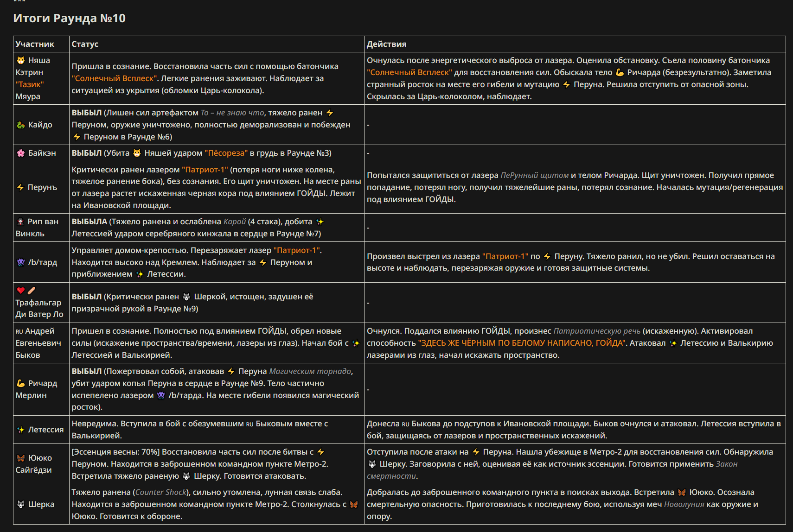793x532 pixels.
Task: Click the wolf emoji in Ююко status cell
Action: (186, 476)
